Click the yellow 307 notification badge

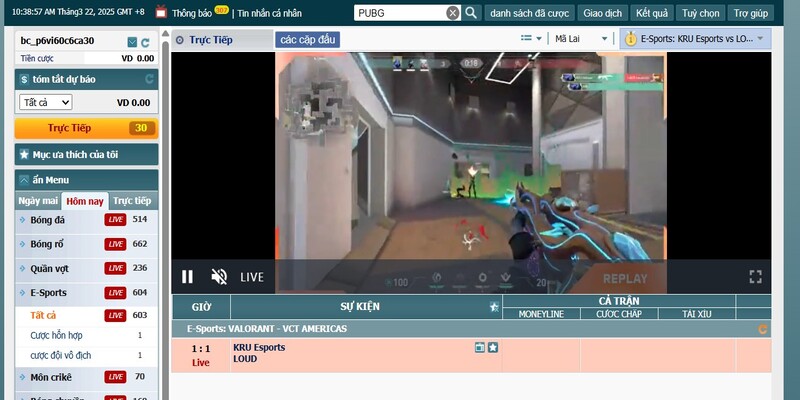221,10
